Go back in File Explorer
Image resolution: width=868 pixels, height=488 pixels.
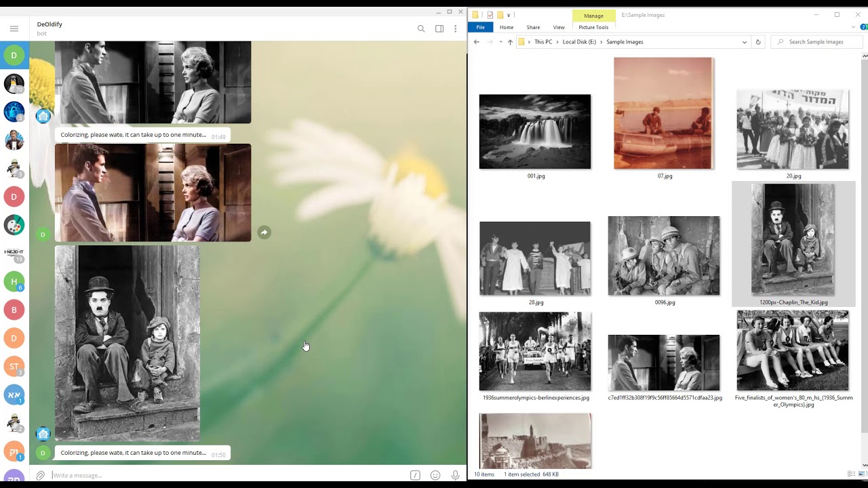pyautogui.click(x=476, y=42)
